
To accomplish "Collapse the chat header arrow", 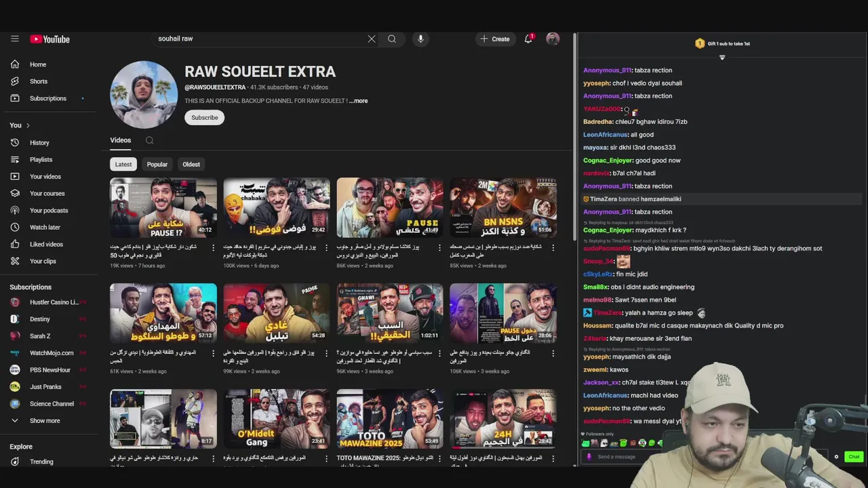I will click(722, 58).
